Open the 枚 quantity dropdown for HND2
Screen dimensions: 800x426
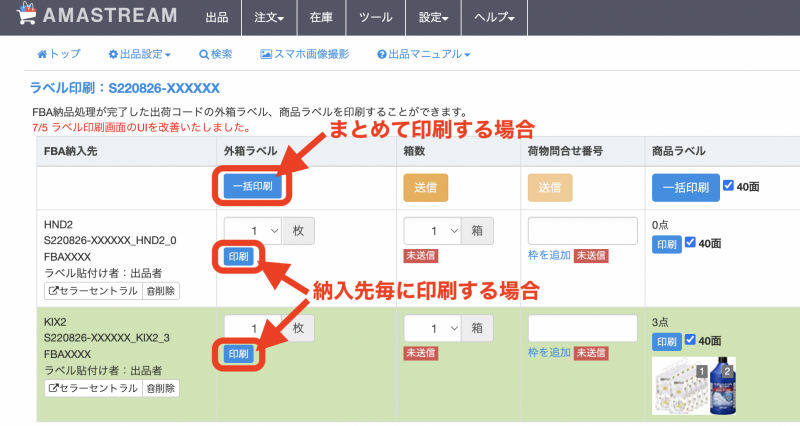[x=253, y=231]
